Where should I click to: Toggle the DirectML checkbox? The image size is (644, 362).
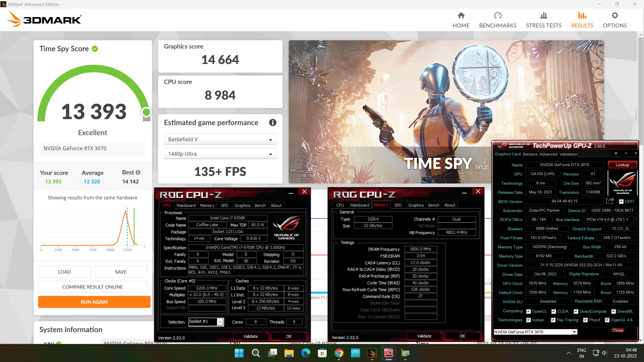pos(613,311)
